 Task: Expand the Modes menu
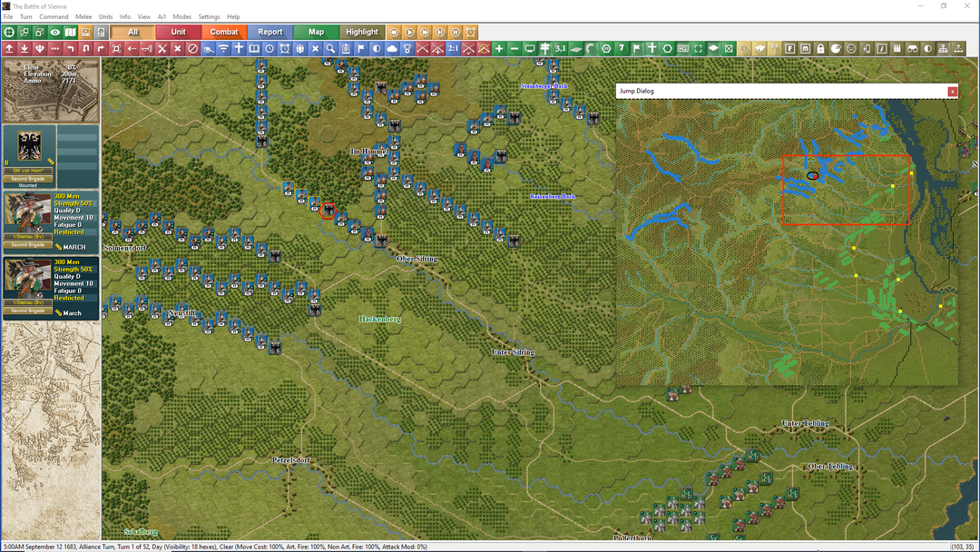(181, 17)
